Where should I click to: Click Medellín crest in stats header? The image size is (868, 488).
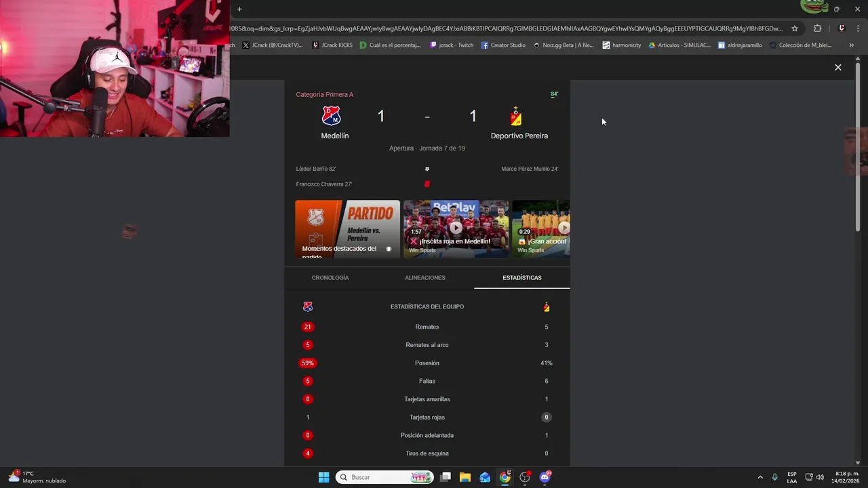click(x=308, y=307)
